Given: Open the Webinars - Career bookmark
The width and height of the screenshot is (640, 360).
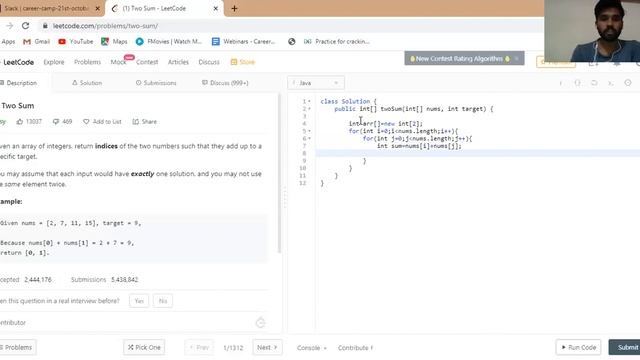Looking at the screenshot, I should [244, 42].
